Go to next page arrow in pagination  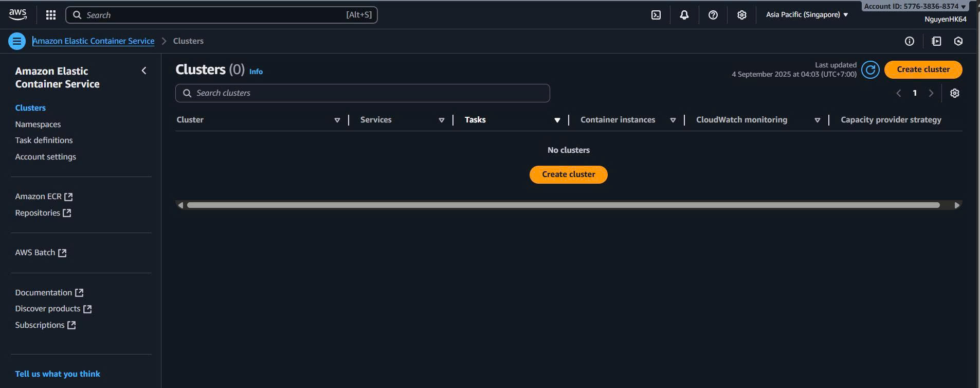click(x=931, y=93)
